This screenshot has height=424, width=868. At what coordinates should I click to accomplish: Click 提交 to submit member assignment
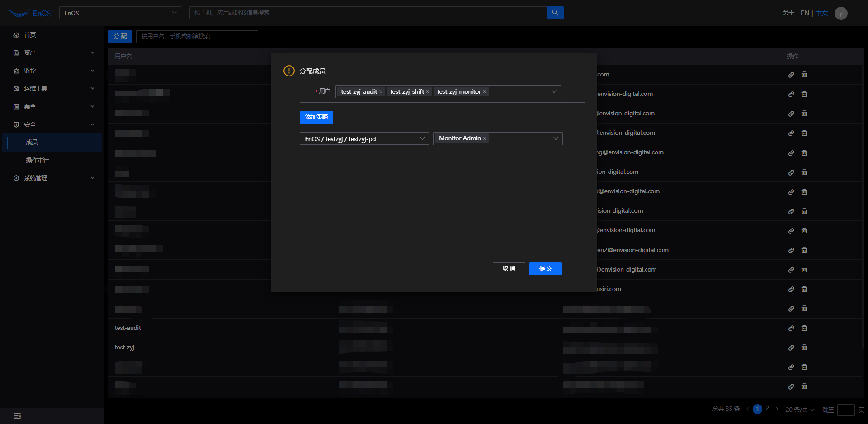point(546,269)
